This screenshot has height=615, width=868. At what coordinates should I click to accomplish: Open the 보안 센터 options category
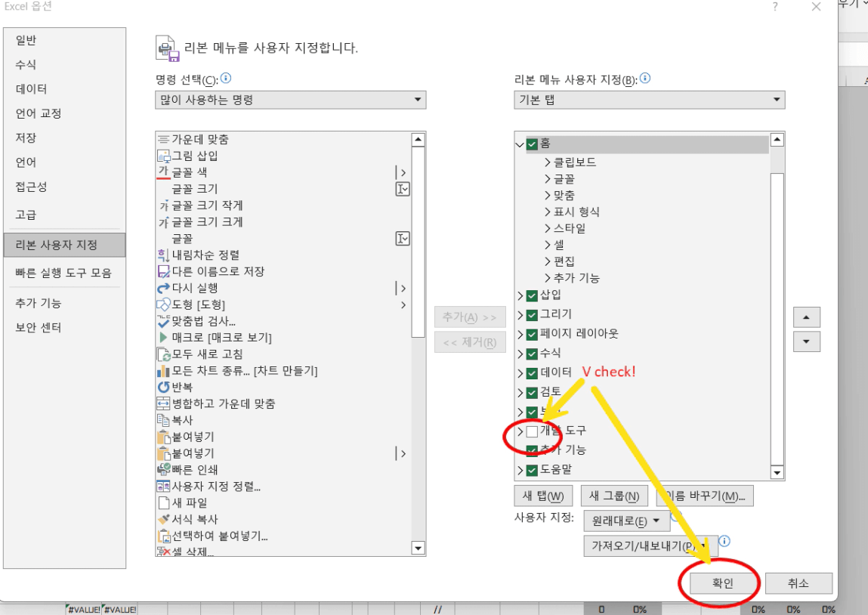[x=64, y=327]
